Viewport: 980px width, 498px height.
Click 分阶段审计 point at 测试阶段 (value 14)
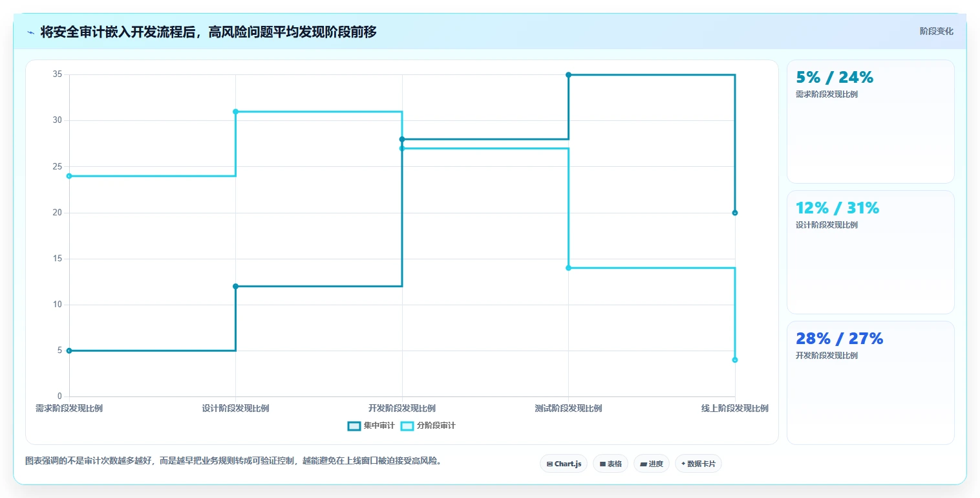click(569, 268)
